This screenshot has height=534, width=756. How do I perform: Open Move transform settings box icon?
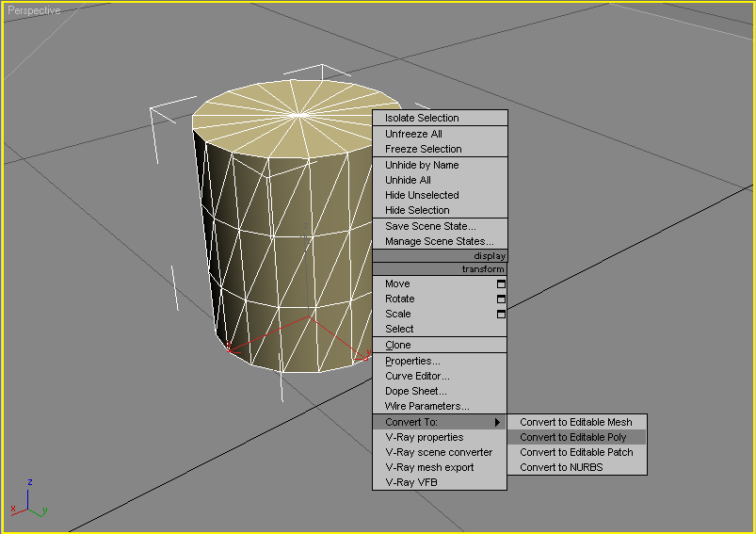pyautogui.click(x=501, y=284)
